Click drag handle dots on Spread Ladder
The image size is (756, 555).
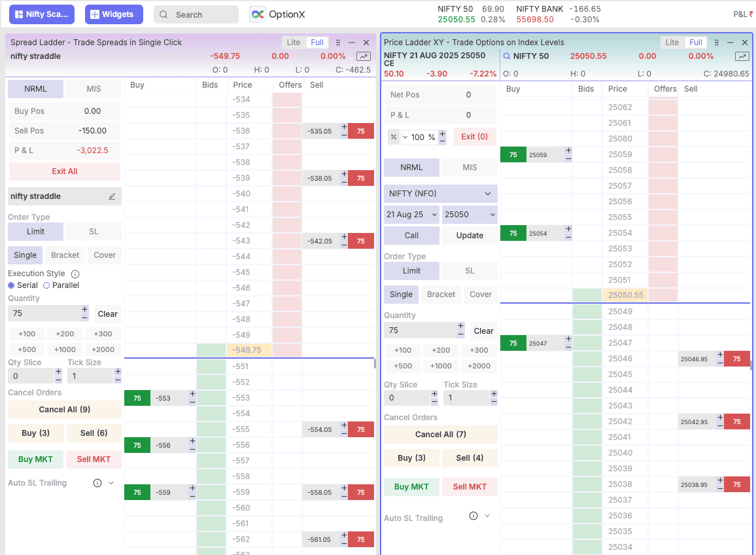338,43
